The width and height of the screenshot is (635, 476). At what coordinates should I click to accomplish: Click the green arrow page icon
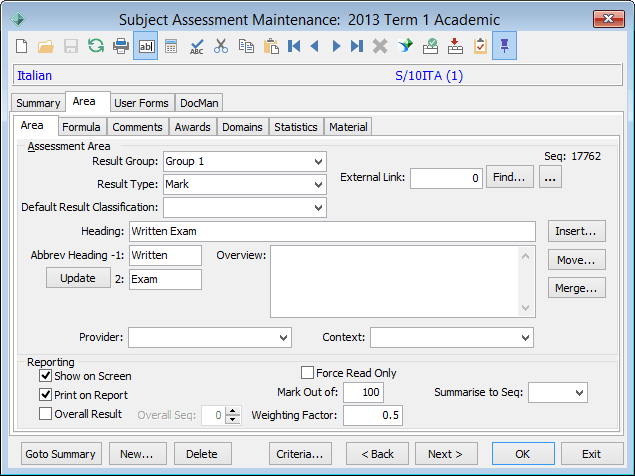(405, 46)
